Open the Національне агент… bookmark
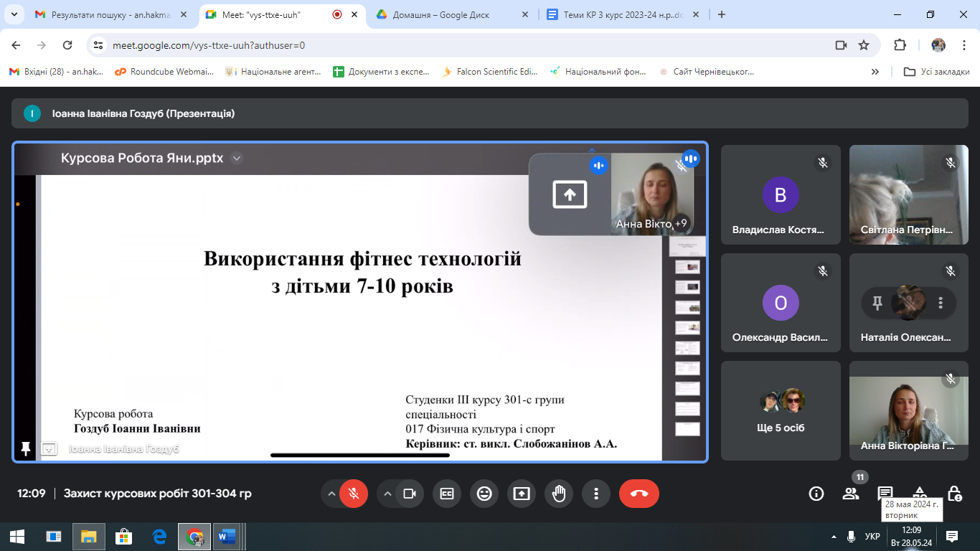The height and width of the screenshot is (551, 980). tap(273, 72)
